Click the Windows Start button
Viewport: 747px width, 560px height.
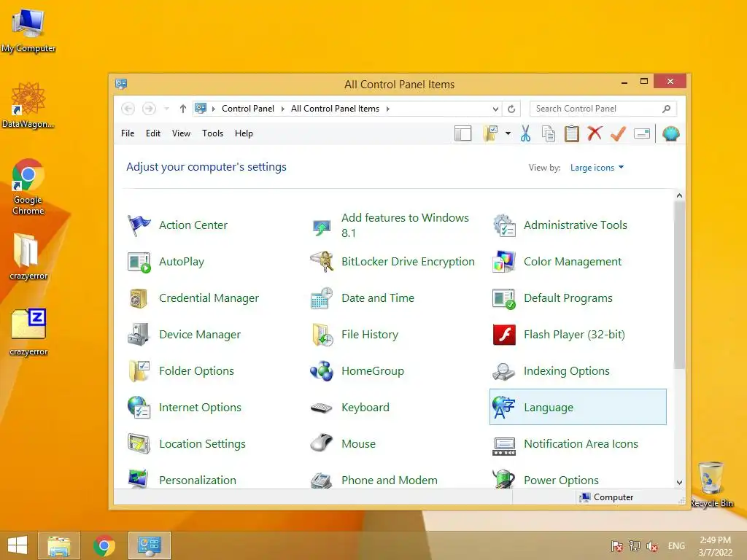[18, 545]
